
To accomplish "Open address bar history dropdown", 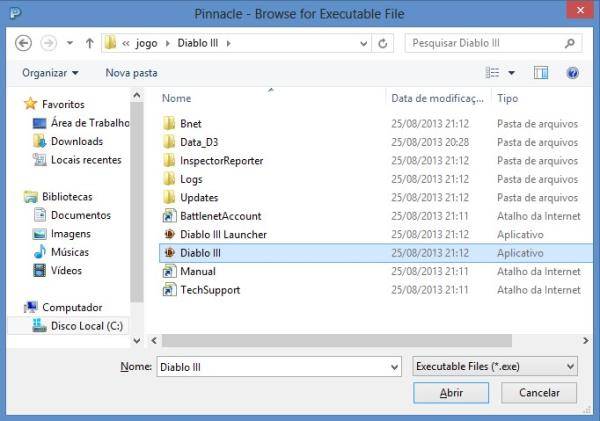I will click(x=364, y=44).
